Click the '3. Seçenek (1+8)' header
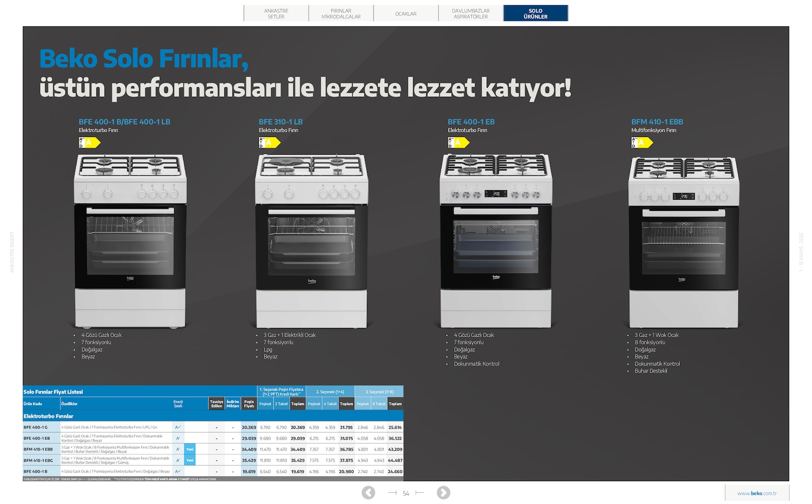The width and height of the screenshot is (812, 504). tap(380, 391)
